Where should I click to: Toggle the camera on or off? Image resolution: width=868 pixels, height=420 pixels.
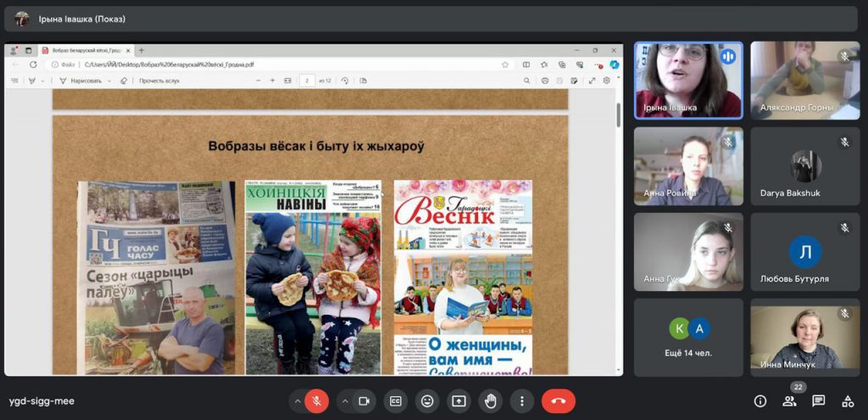[x=364, y=400]
